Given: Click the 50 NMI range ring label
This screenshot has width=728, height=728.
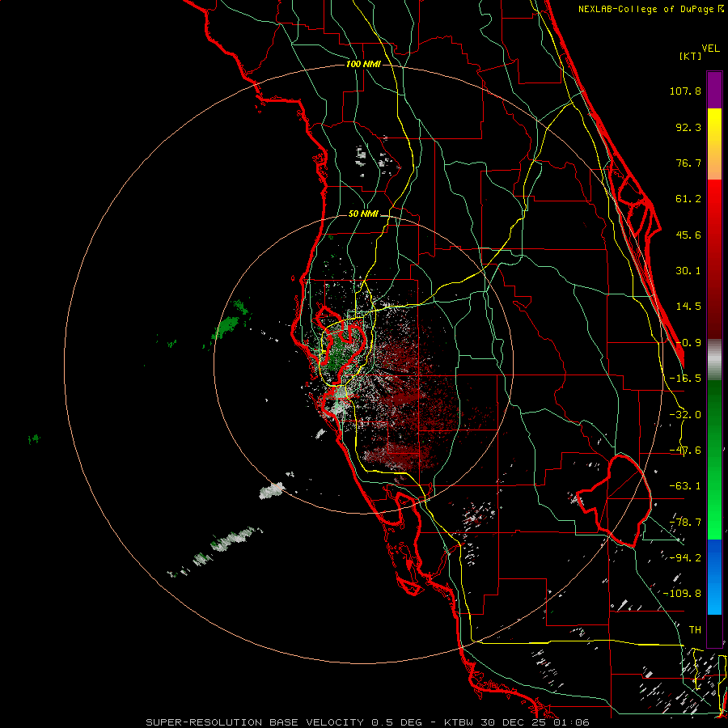Looking at the screenshot, I should [363, 214].
